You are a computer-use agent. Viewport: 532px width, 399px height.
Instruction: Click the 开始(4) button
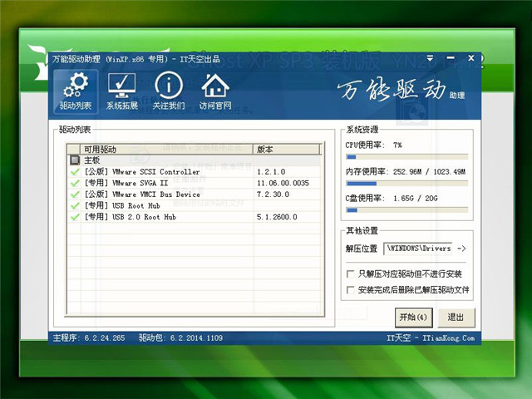pyautogui.click(x=414, y=318)
